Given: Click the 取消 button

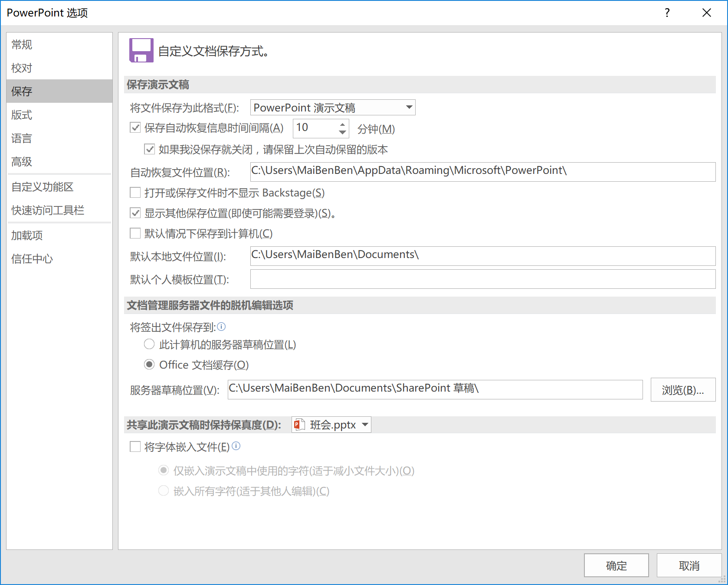Looking at the screenshot, I should tap(689, 565).
